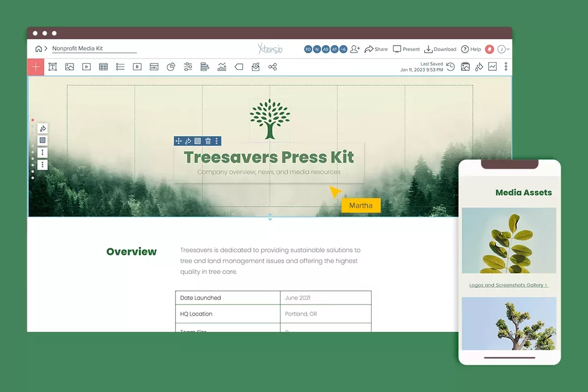Open the Pie chart tool

(171, 67)
